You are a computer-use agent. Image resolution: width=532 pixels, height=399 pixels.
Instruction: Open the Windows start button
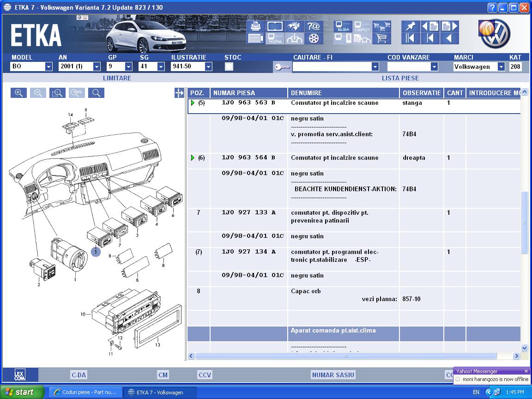(22, 392)
